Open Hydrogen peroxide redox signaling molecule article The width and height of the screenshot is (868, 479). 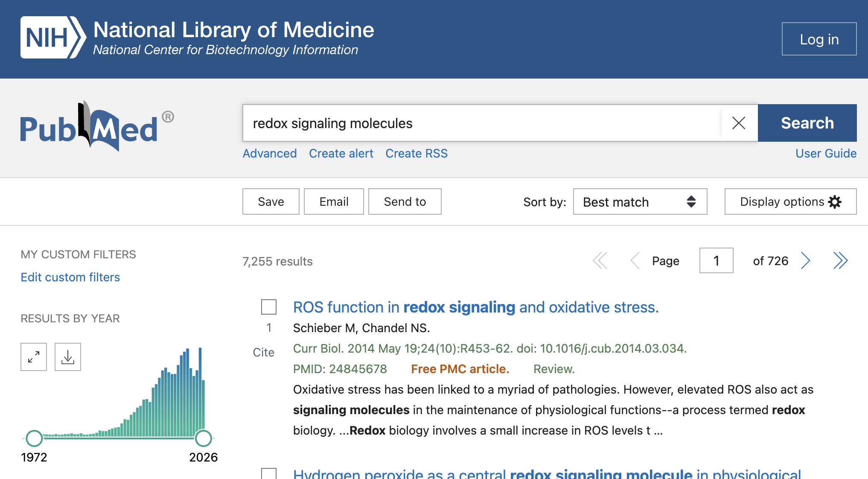547,473
